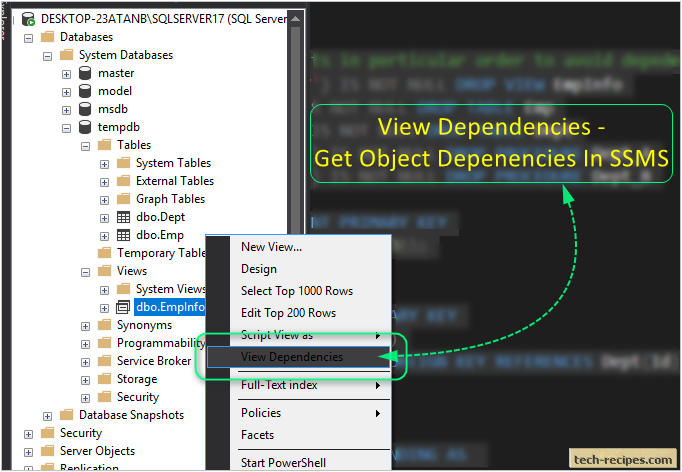Image resolution: width=682 pixels, height=472 pixels.
Task: Select the DESKTOP-23ATANB\SQLSERVER17 server label
Action: [164, 19]
